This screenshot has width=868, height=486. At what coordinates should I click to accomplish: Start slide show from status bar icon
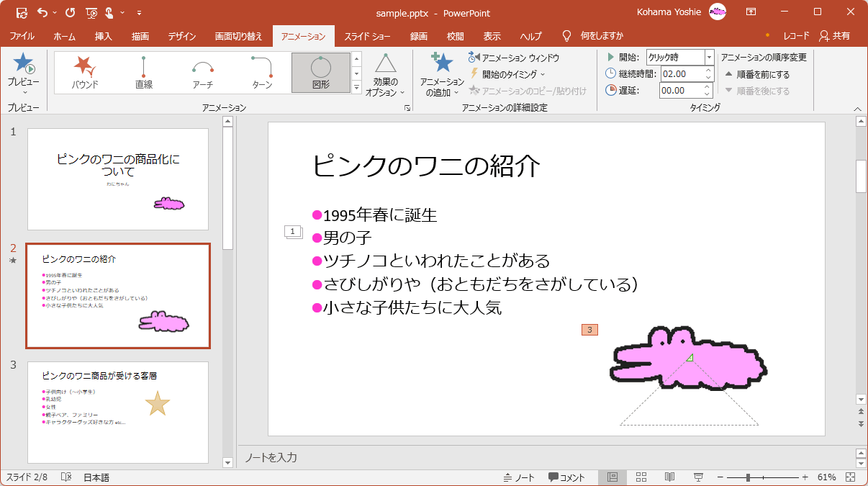point(697,477)
